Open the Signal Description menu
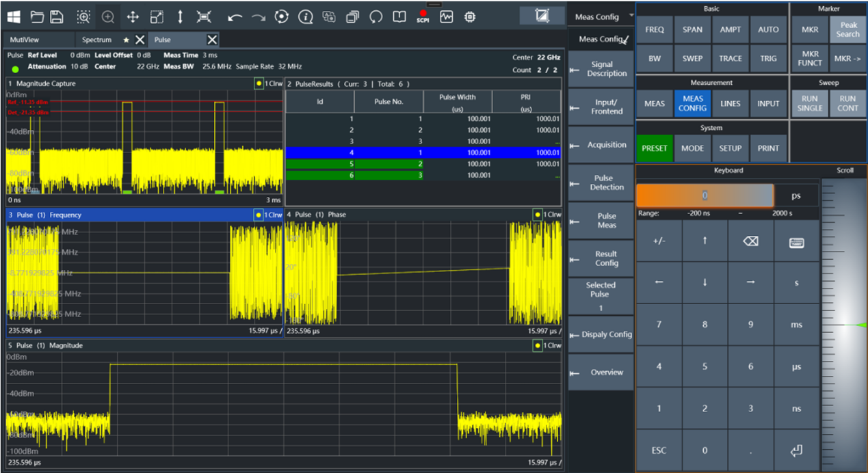Viewport: 868px width, 473px height. click(601, 69)
